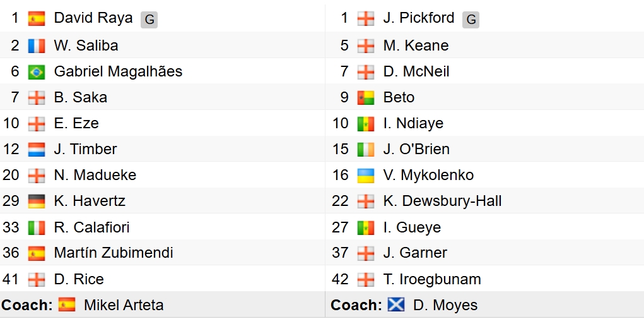Open B. Saka's player link
This screenshot has height=319, width=644.
(x=81, y=97)
